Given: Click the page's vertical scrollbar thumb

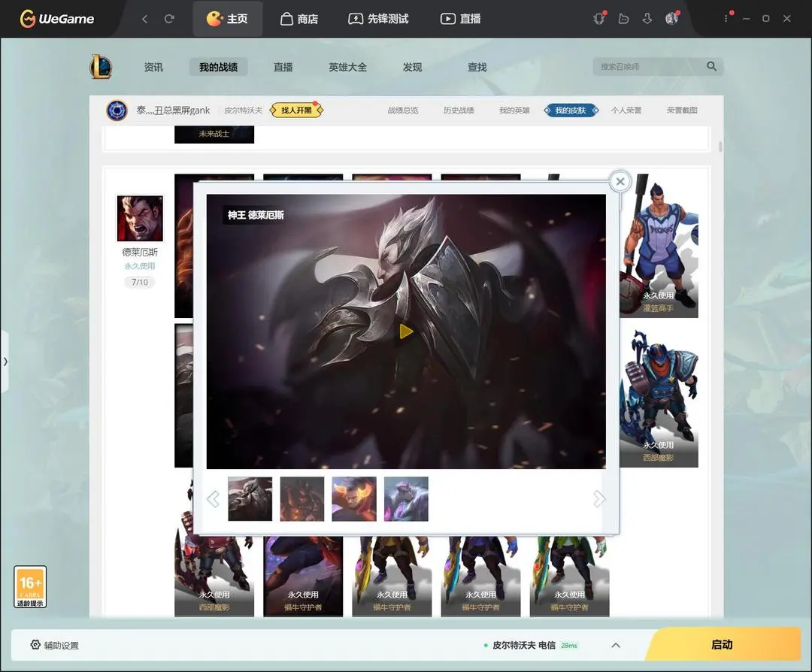Looking at the screenshot, I should [720, 147].
